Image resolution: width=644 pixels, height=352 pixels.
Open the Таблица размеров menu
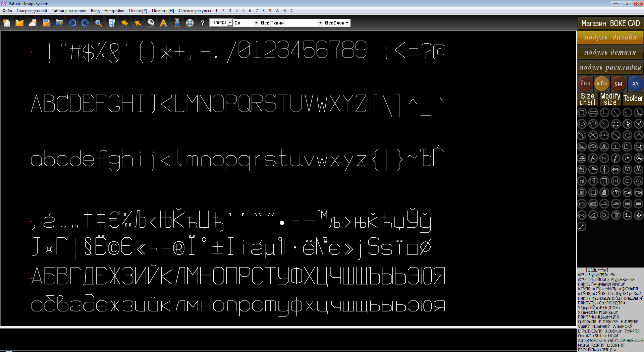click(69, 11)
